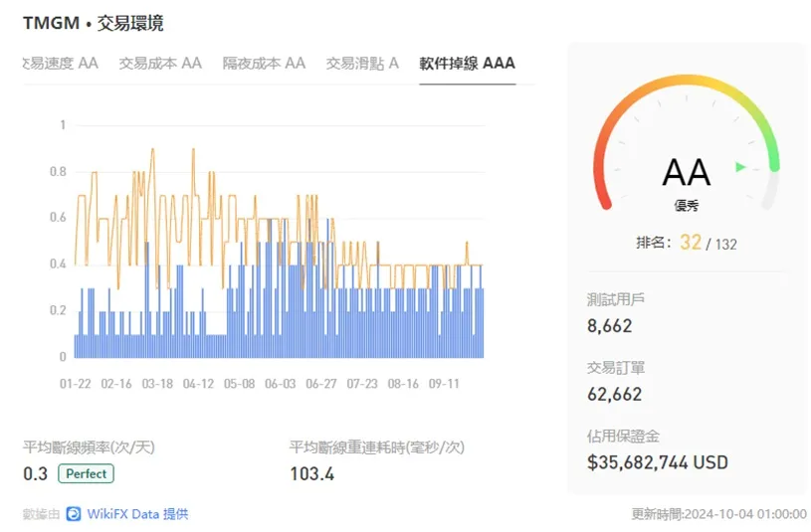
Task: Click the reconnect time value 103.4
Action: click(x=311, y=473)
